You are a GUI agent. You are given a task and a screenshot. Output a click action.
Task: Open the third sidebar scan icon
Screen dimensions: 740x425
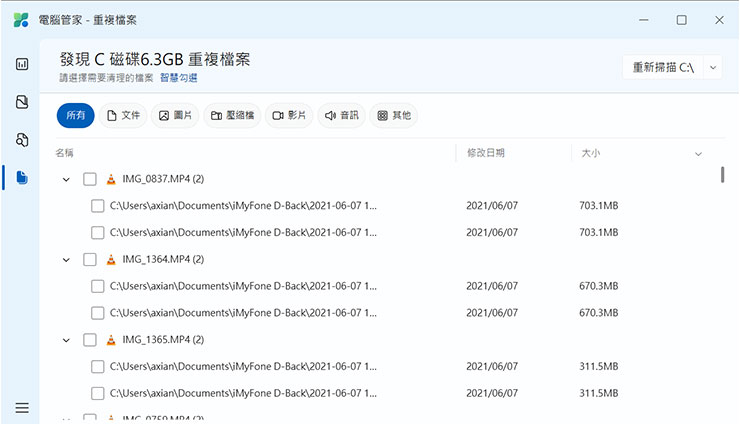point(22,140)
